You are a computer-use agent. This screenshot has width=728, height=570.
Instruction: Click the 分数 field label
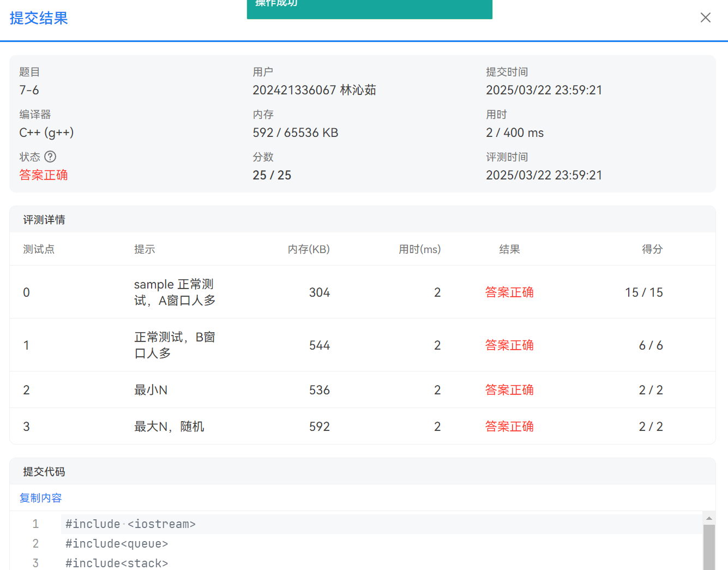pyautogui.click(x=263, y=157)
